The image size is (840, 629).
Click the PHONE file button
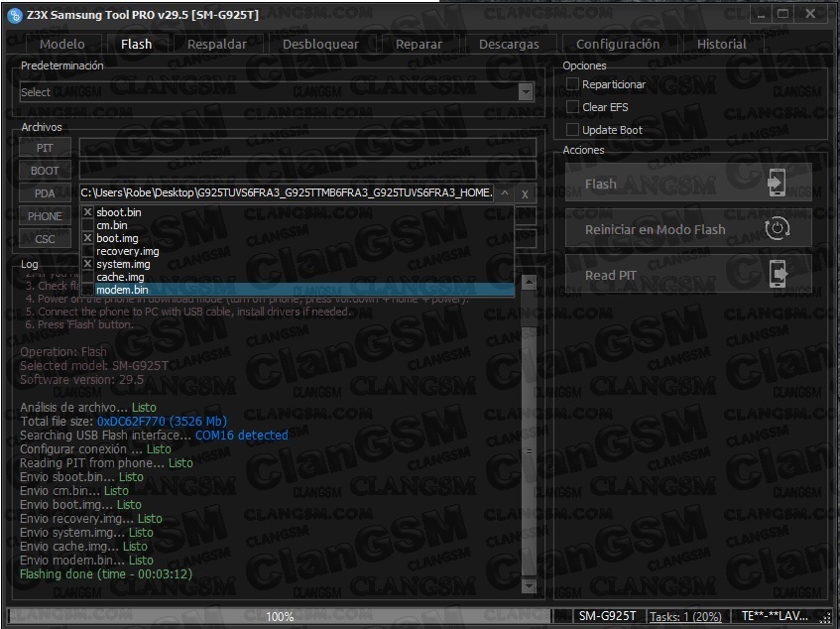[45, 216]
